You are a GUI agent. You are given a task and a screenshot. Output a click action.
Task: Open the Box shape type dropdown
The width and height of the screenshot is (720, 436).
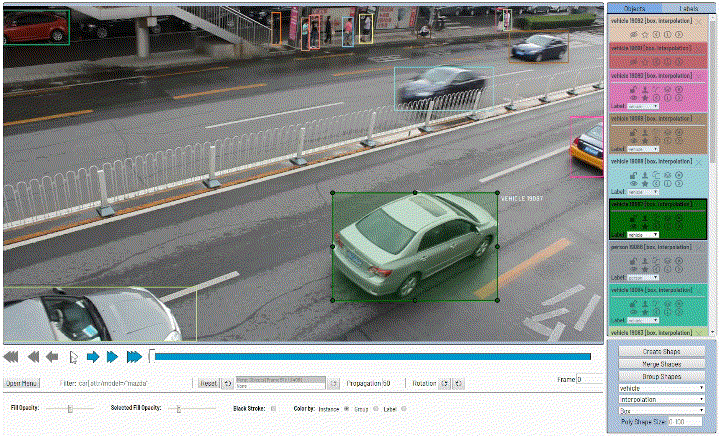[661, 410]
